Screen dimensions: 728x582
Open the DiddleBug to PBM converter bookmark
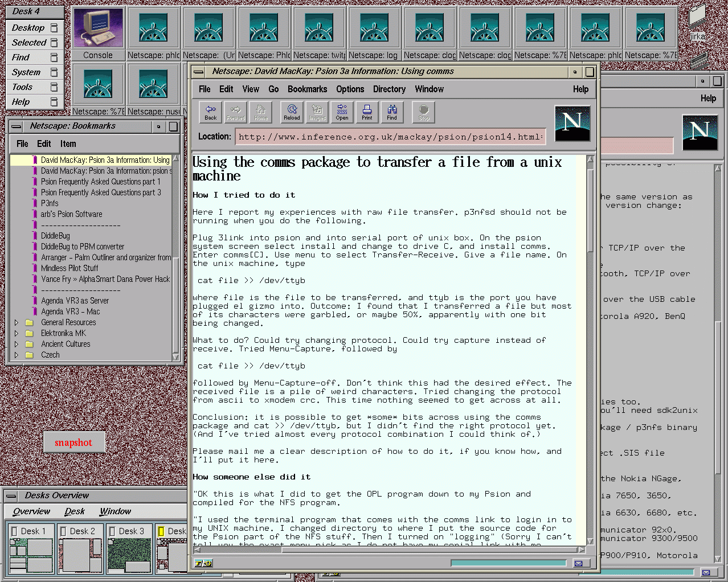pyautogui.click(x=82, y=247)
